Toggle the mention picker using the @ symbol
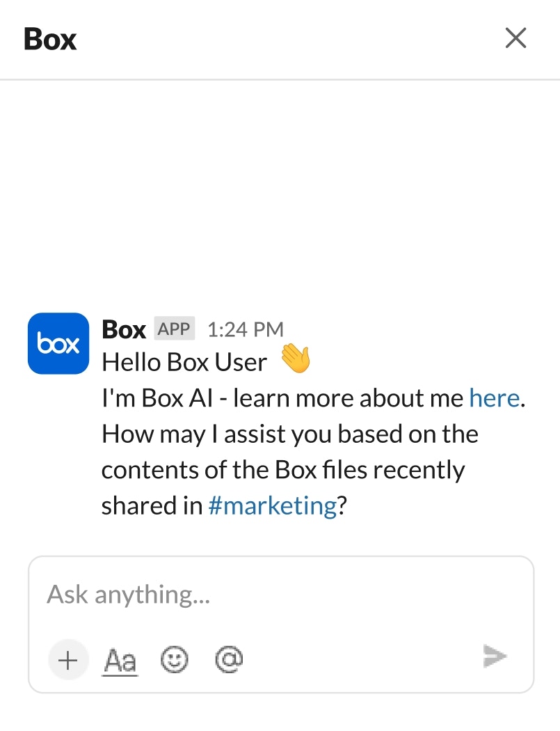The image size is (560, 731). 227,659
